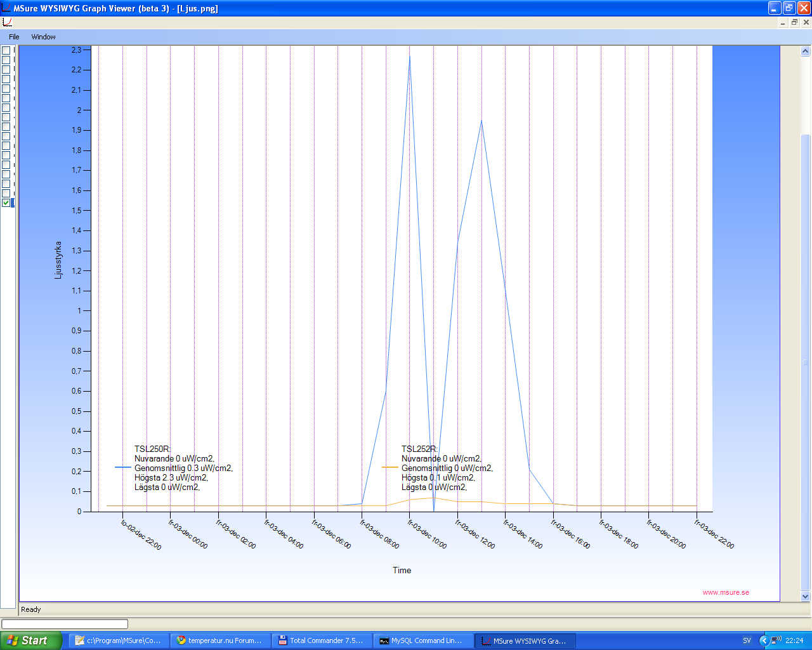Screen dimensions: 812x650
Task: Tick the topmost checkbox in left list
Action: (x=6, y=50)
